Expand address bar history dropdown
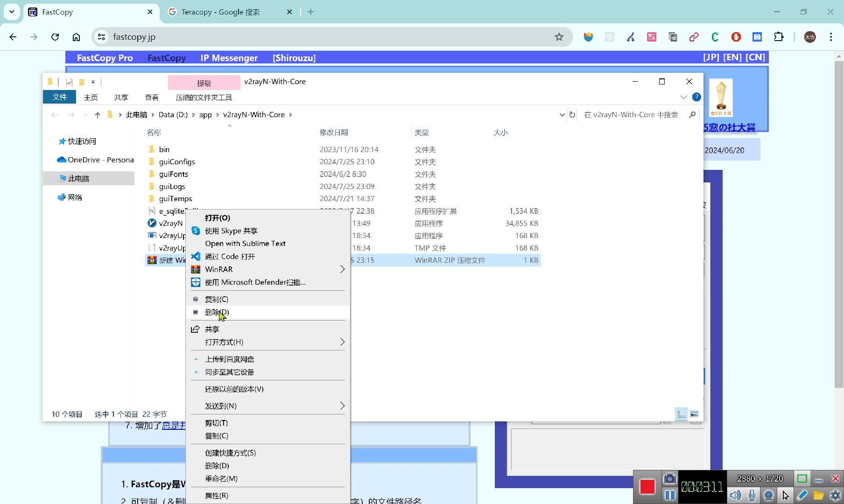 coord(562,115)
